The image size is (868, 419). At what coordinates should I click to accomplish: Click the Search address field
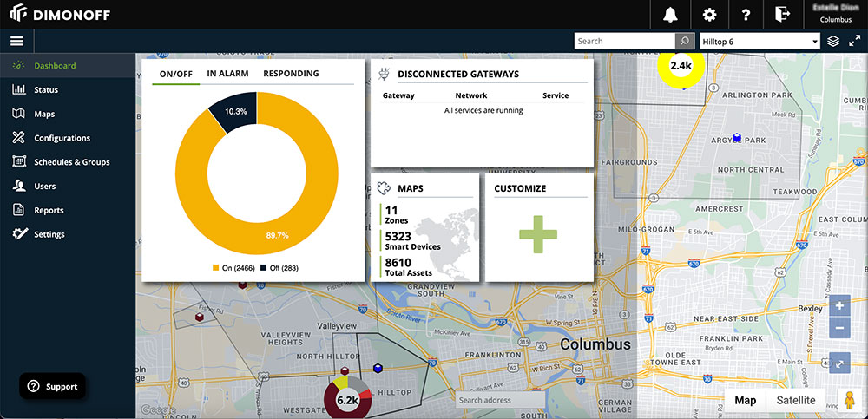499,400
